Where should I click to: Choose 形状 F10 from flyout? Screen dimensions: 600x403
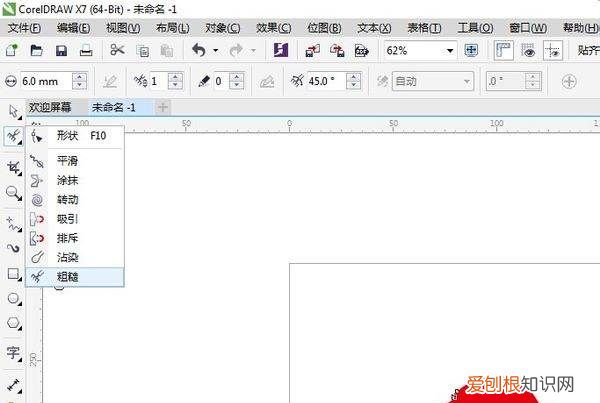click(75, 136)
